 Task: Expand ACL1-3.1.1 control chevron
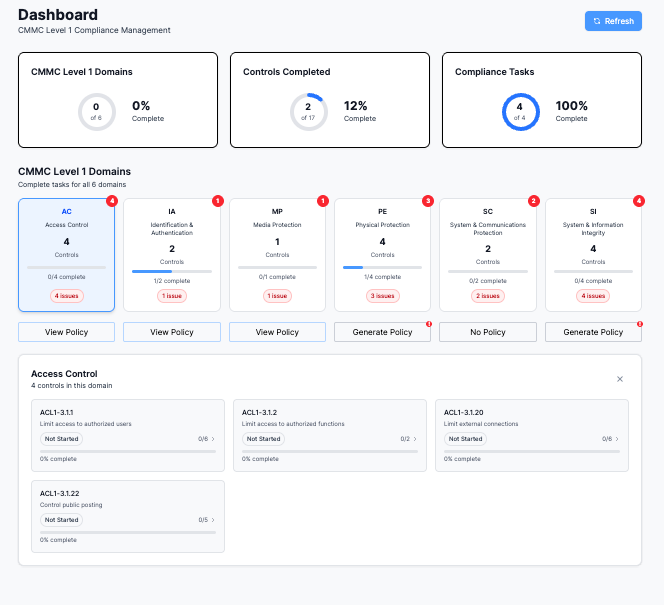pyautogui.click(x=213, y=439)
